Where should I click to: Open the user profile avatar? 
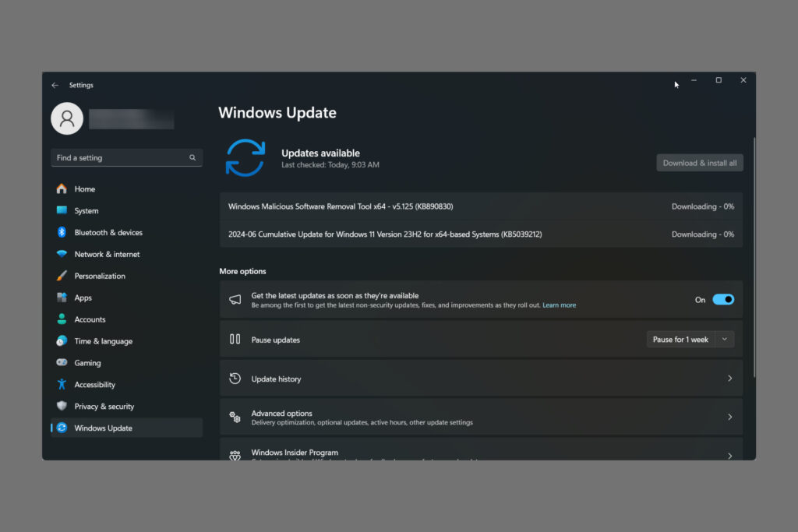pos(67,118)
